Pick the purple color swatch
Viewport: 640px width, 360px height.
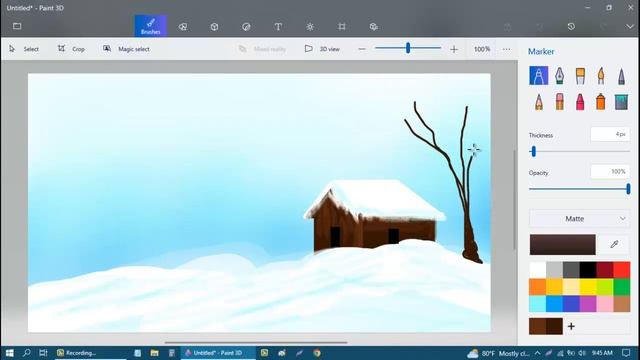pyautogui.click(x=588, y=304)
